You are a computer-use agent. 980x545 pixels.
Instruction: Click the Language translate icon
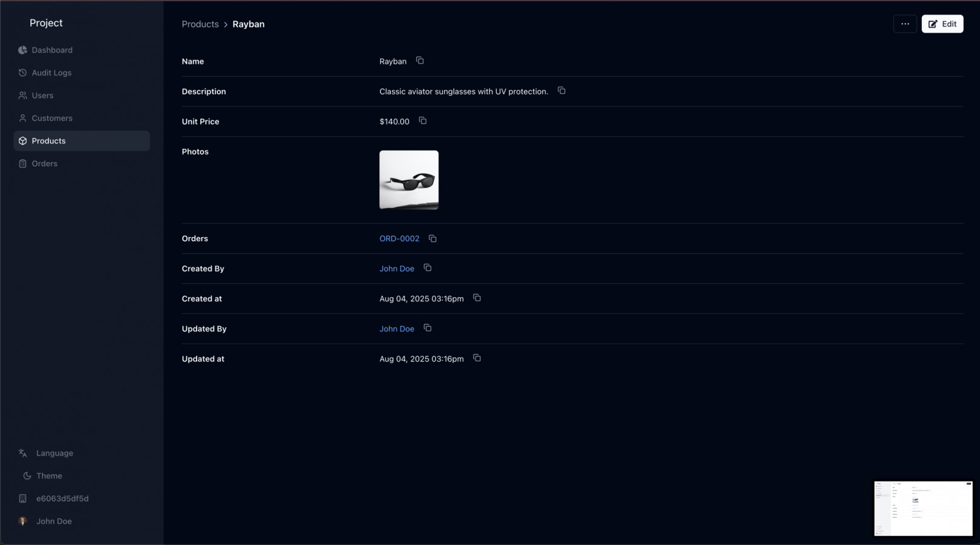point(22,453)
